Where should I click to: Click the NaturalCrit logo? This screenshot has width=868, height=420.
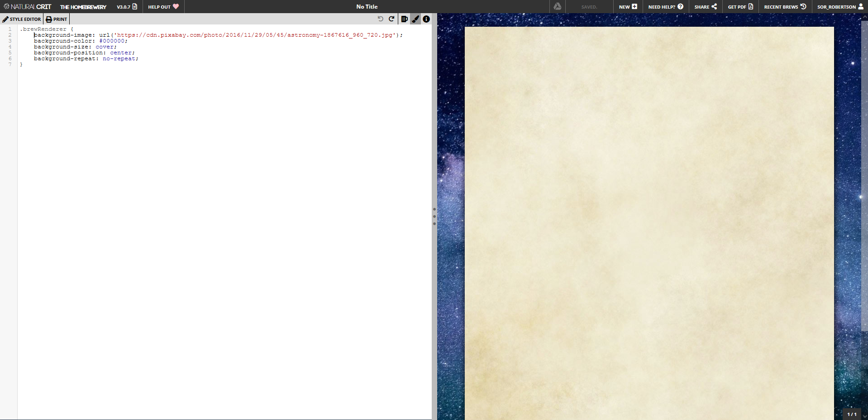point(27,6)
